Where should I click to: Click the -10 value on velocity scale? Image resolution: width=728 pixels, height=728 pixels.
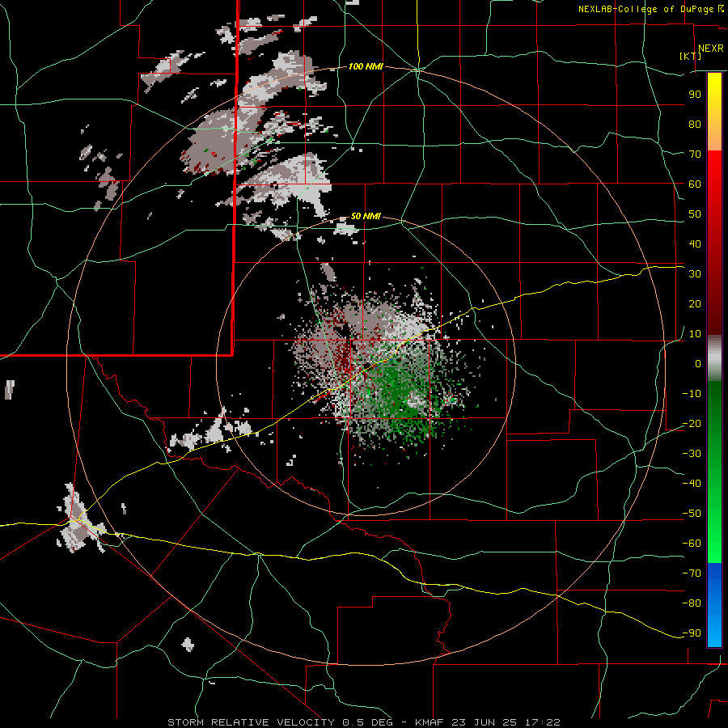692,394
